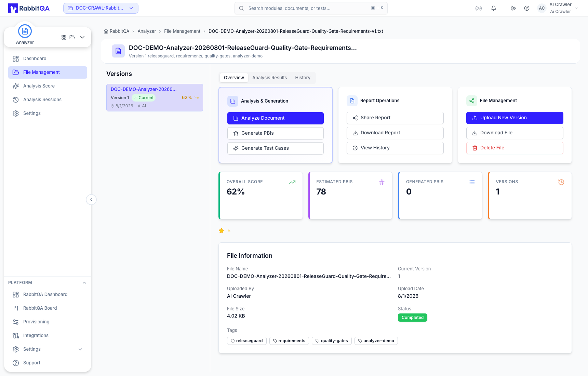Expand the Platform Settings submenu chevron
Image resolution: width=588 pixels, height=376 pixels.
coord(80,349)
